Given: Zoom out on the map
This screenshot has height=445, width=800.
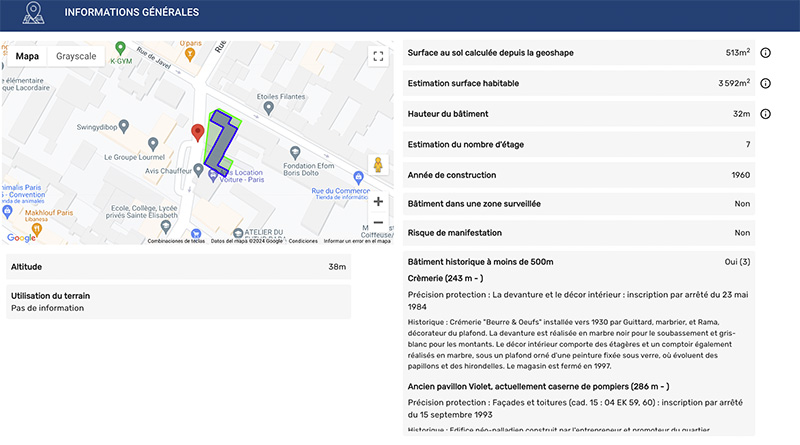Looking at the screenshot, I should [378, 223].
